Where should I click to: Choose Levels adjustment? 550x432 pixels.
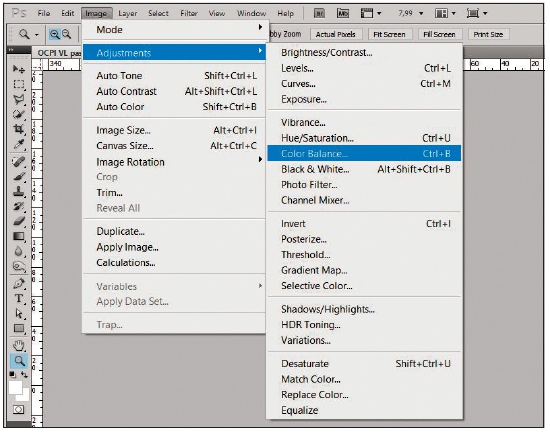[x=364, y=68]
